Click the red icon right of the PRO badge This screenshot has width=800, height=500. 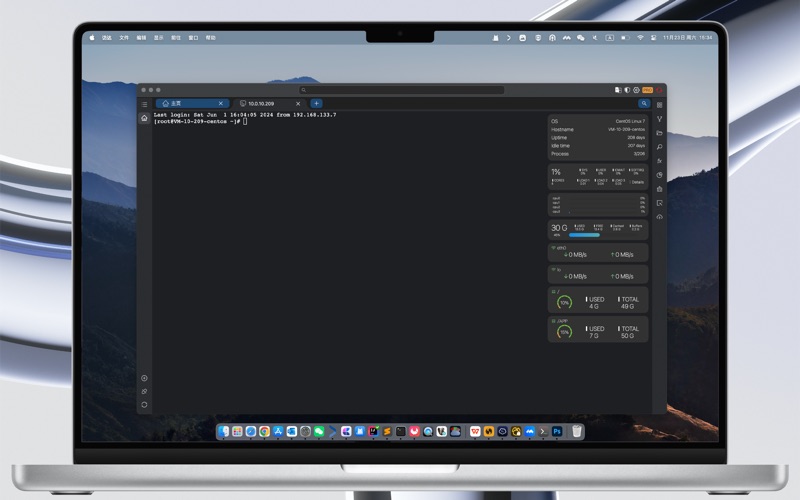[659, 90]
